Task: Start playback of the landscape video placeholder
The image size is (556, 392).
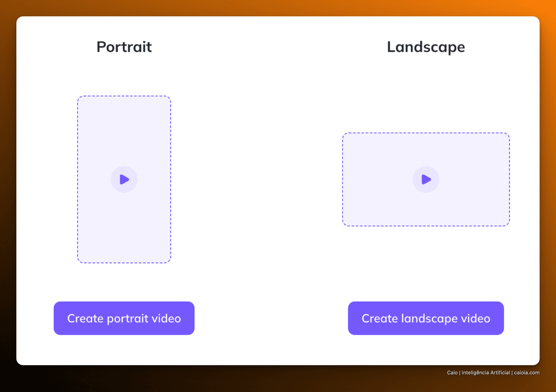Action: (426, 179)
